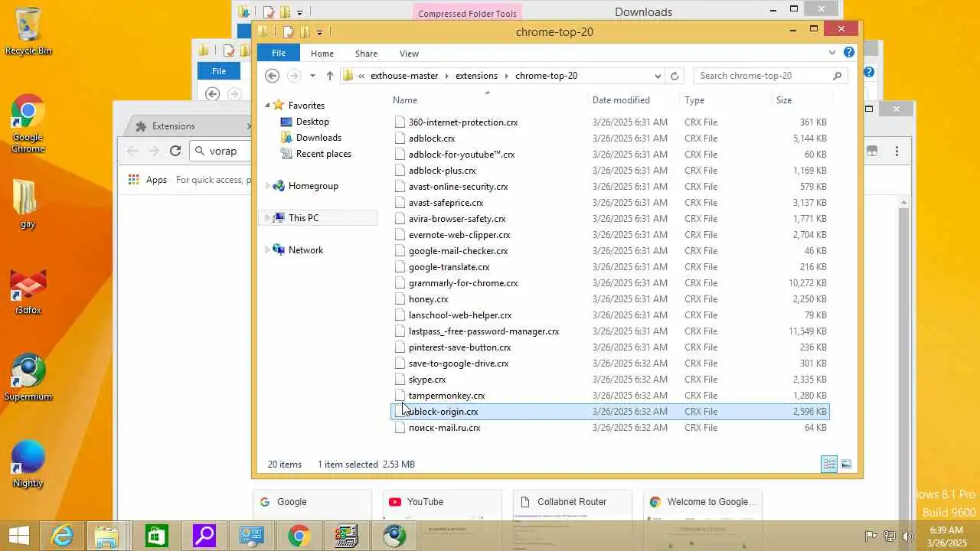The height and width of the screenshot is (551, 980).
Task: Open File Explorer taskbar icon
Action: (107, 536)
